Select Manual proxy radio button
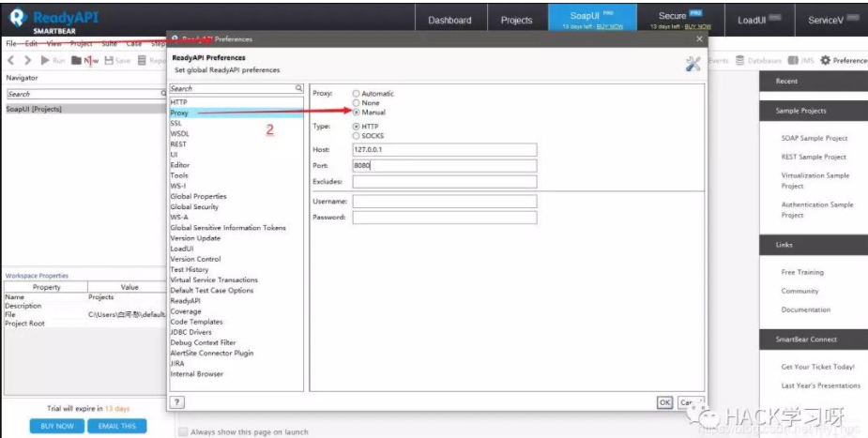Viewport: 868px width, 438px height. pos(356,112)
